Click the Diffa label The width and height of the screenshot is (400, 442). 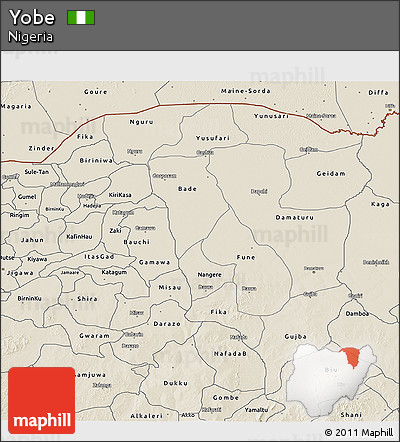pos(378,93)
